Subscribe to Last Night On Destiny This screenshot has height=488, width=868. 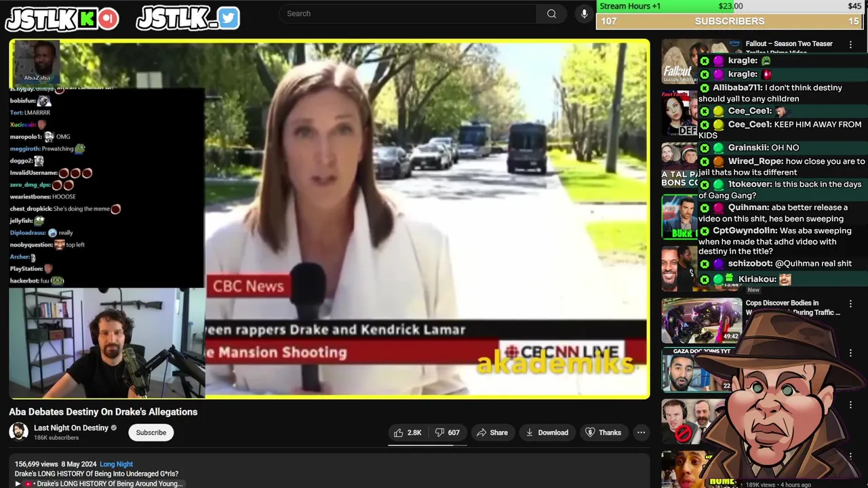[x=151, y=432]
